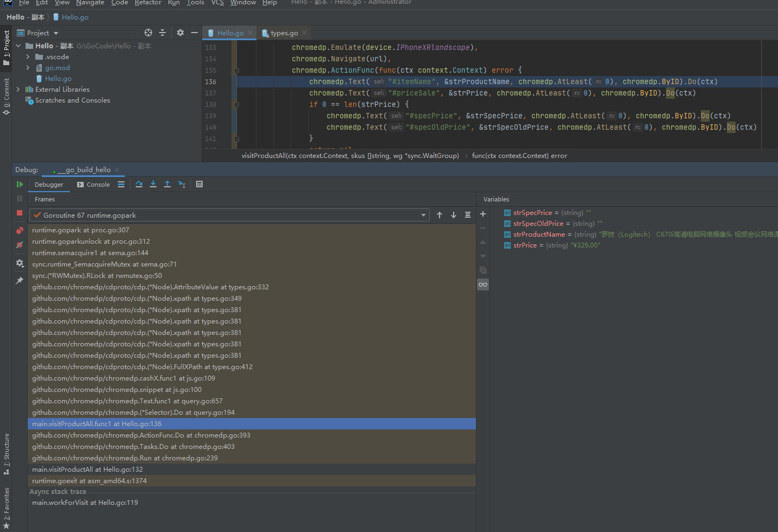Click the Locate/Scroll from Source target icon
Screen dimensions: 778x532
tap(148, 33)
